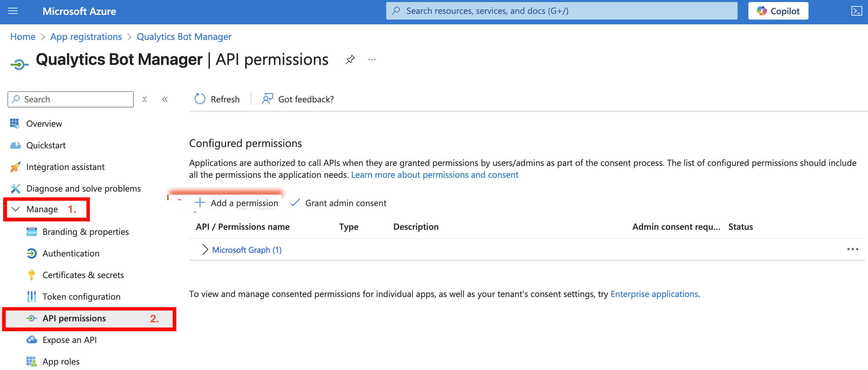Select Token configuration in the sidebar
The height and width of the screenshot is (370, 868).
pos(81,296)
